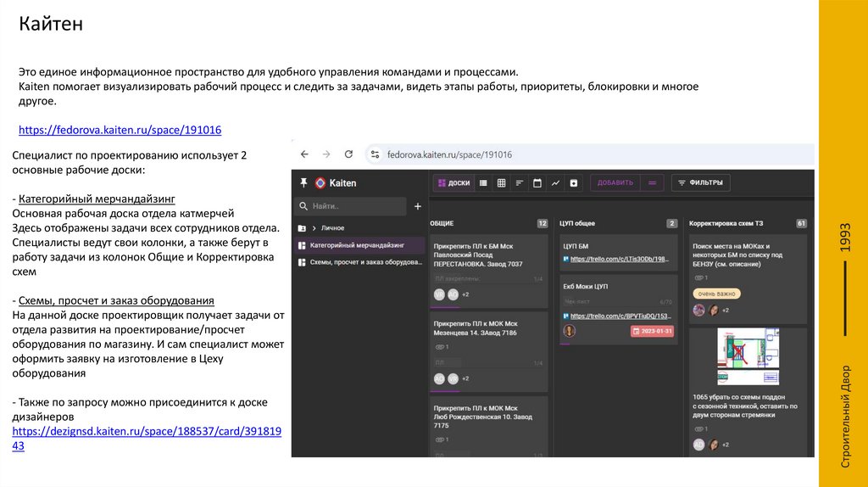Click board icon beside Категорийный мерчандайзинг
868x487 pixels.
pyautogui.click(x=302, y=245)
